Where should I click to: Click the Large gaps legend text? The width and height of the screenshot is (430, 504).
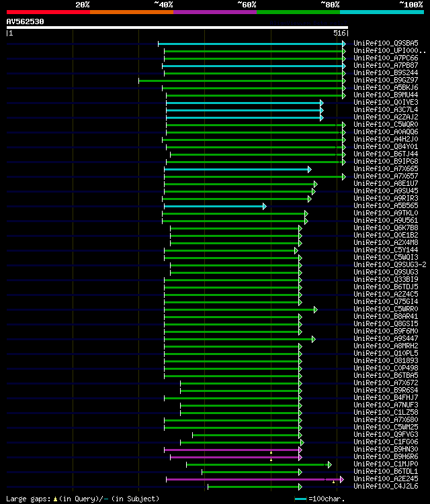[x=83, y=499]
